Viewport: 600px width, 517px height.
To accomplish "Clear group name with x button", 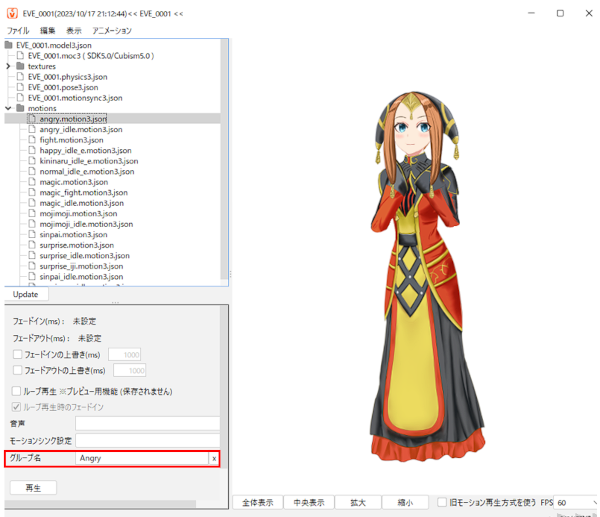I will pos(214,458).
